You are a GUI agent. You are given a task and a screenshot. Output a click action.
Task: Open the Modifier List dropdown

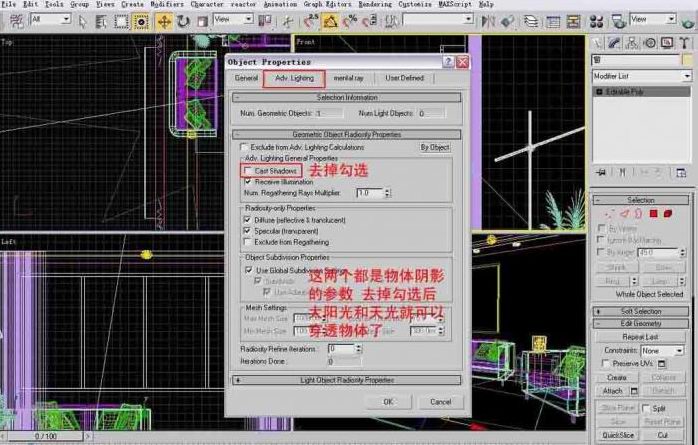pos(641,76)
